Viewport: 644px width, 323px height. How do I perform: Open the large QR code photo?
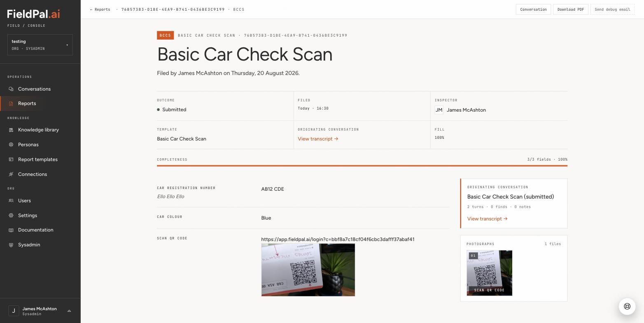tap(308, 270)
